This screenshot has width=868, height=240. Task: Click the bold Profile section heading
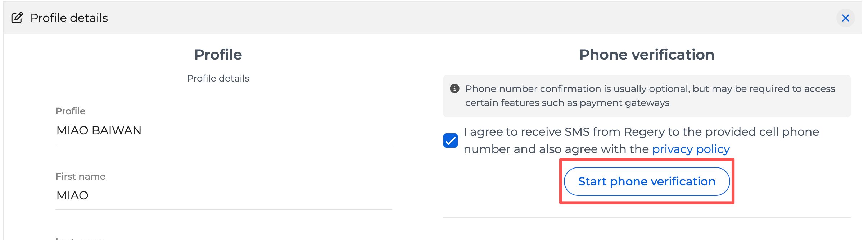(218, 55)
